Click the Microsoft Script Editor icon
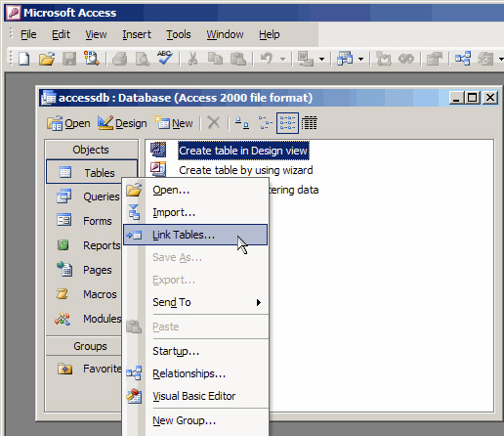This screenshot has height=436, width=504. 406,59
